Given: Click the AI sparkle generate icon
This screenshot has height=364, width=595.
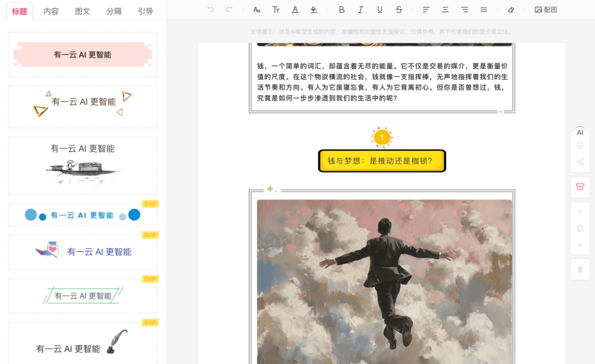Looking at the screenshot, I should 580,145.
